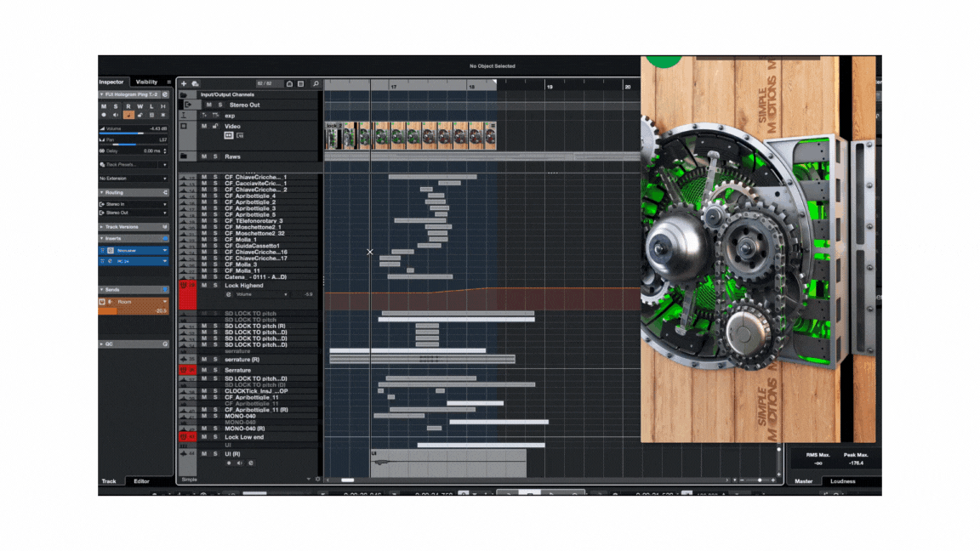Toggle Room send power button
980x551 pixels.
[102, 302]
